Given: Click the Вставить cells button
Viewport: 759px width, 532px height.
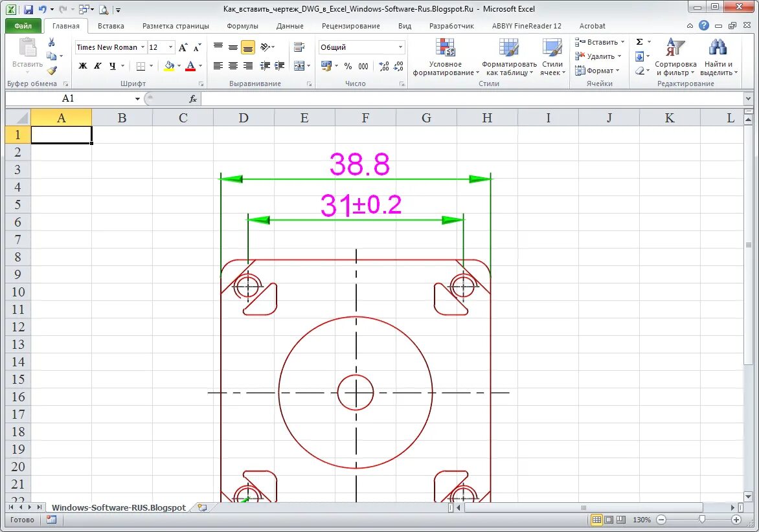Looking at the screenshot, I should pyautogui.click(x=599, y=42).
